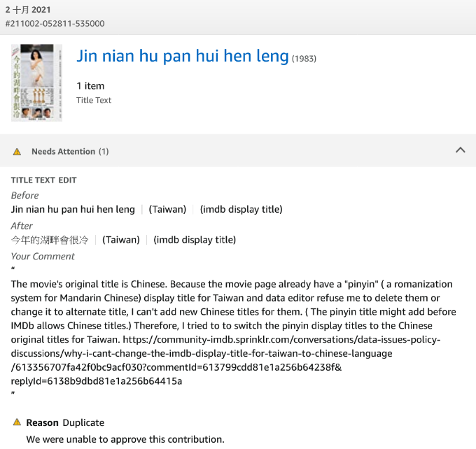Click the unable to approve contribution message
The height and width of the screenshot is (449, 476).
tap(125, 439)
